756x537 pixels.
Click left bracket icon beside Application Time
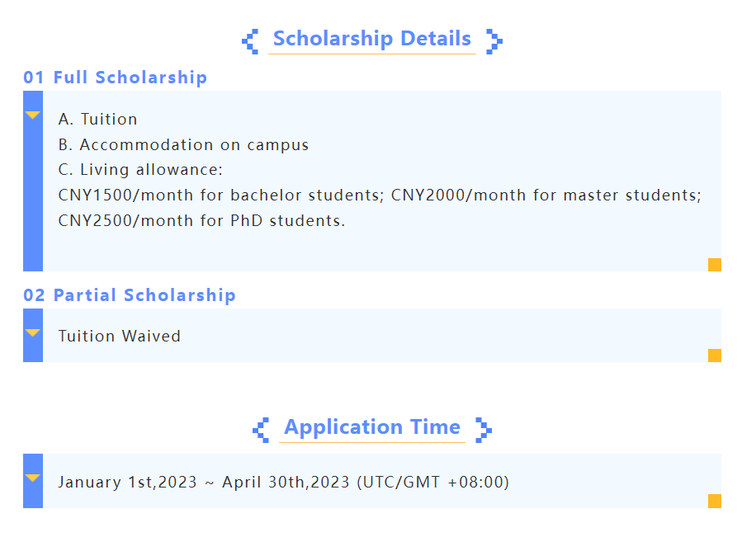pos(261,430)
